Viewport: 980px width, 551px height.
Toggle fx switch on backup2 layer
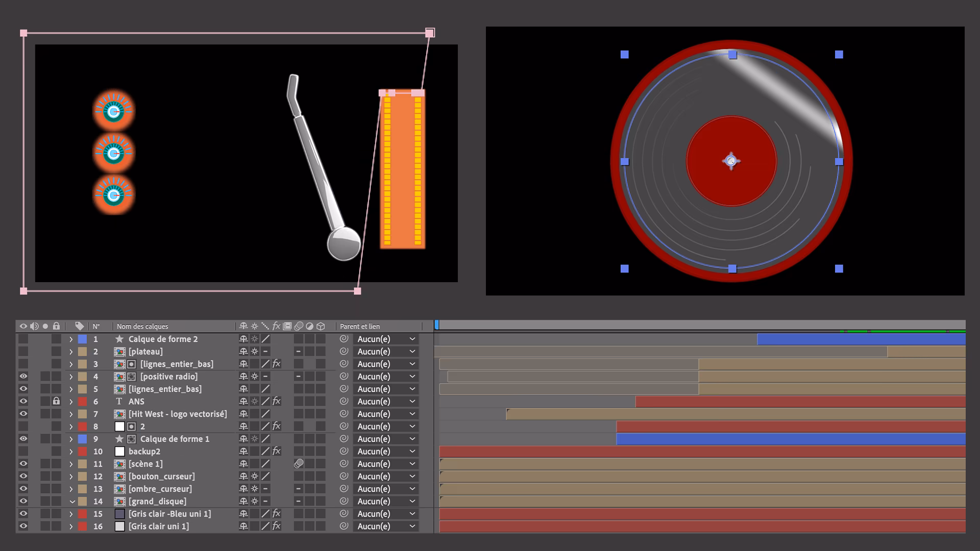276,452
